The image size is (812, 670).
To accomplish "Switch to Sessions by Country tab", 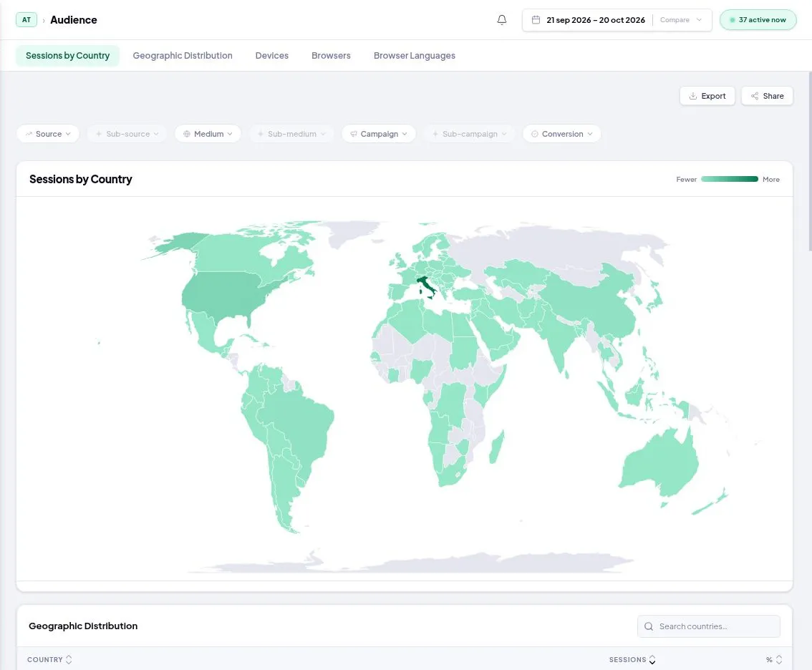I will [68, 55].
